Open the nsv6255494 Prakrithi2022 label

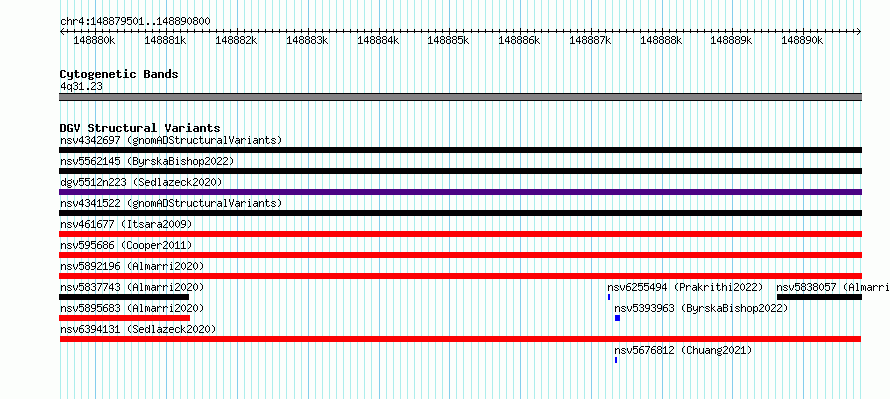(685, 287)
